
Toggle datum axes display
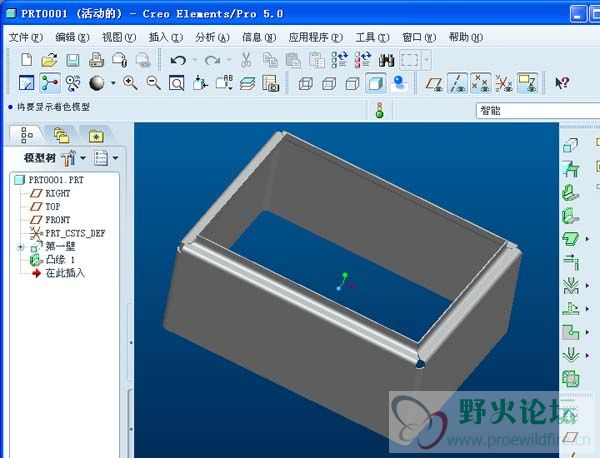click(457, 83)
